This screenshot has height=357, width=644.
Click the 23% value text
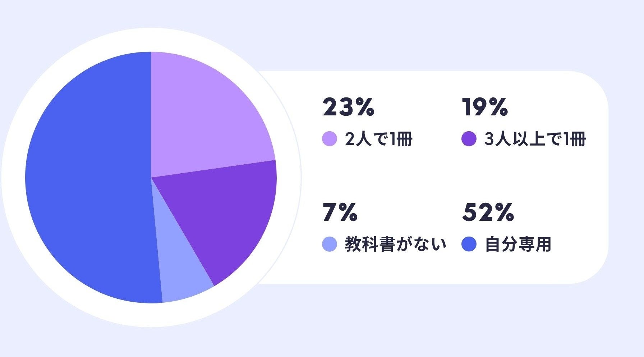(x=348, y=107)
